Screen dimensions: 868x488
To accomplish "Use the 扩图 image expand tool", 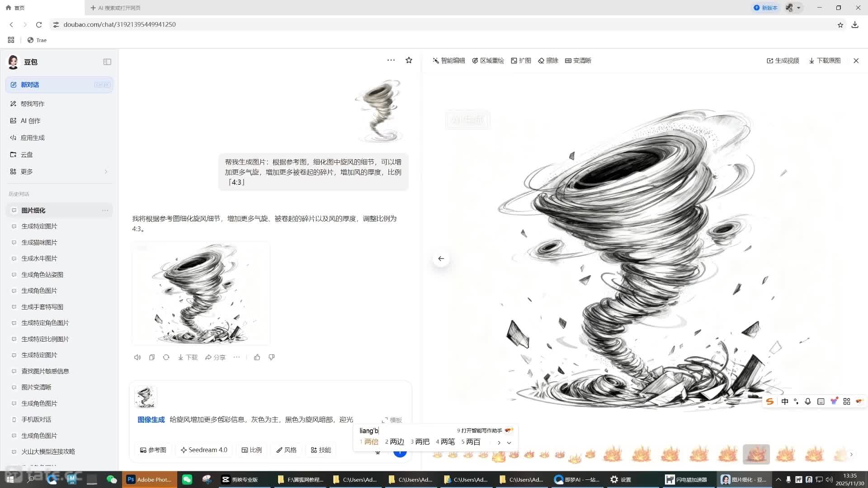I will point(521,60).
